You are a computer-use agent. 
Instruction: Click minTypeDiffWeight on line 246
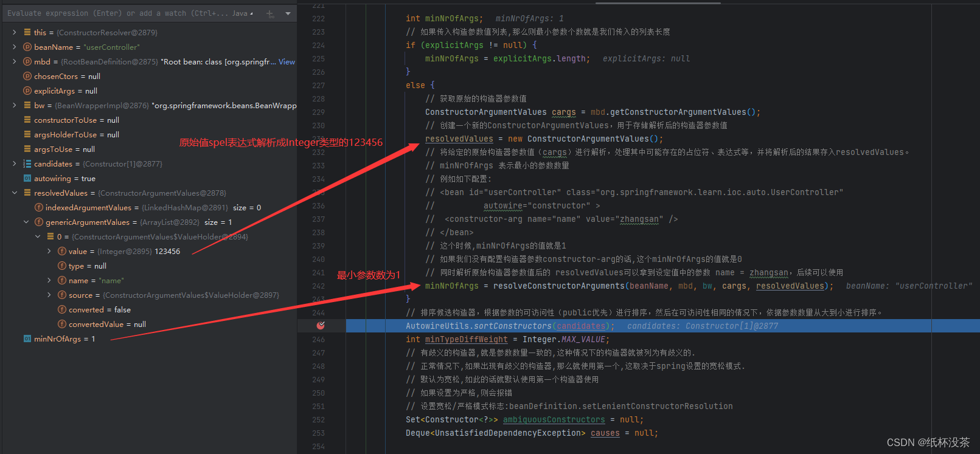(466, 340)
